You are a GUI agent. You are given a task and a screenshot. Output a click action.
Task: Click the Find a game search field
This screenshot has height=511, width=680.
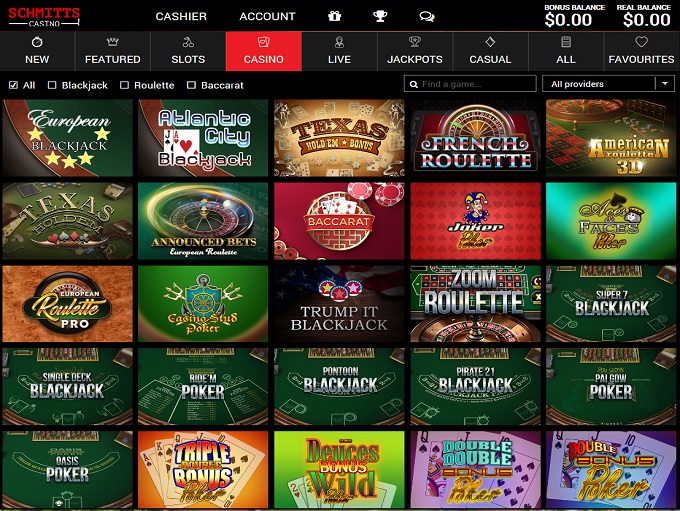point(470,84)
